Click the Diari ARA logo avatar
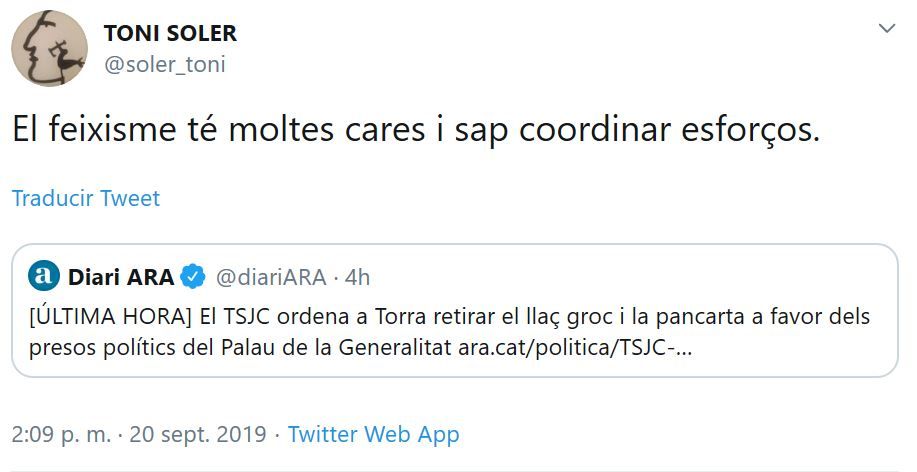This screenshot has width=917, height=472. 44,276
